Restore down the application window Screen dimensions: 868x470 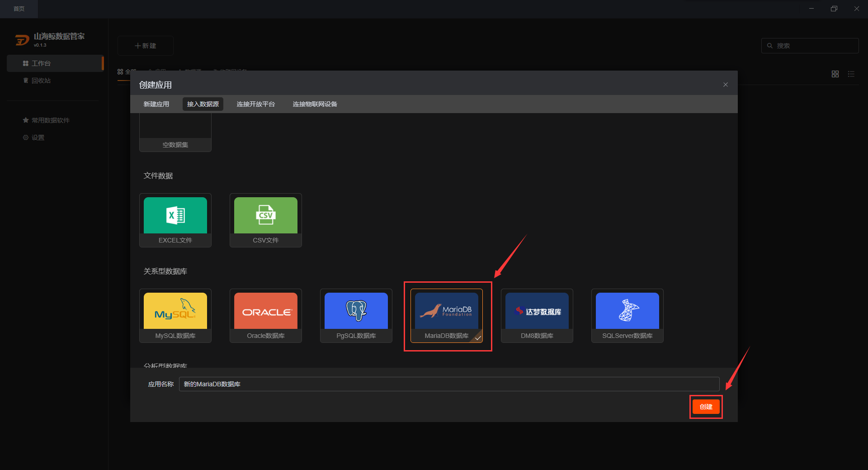pyautogui.click(x=834, y=9)
